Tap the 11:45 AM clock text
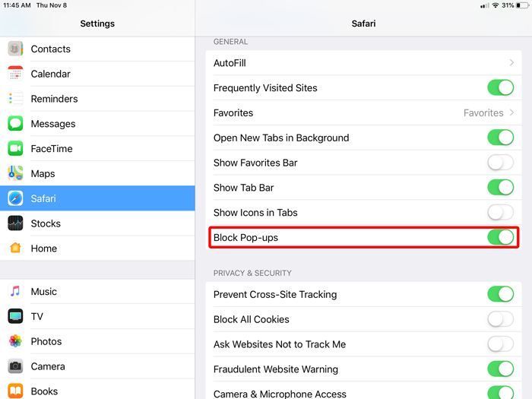Viewport: 532px width, 399px height. 17,5
